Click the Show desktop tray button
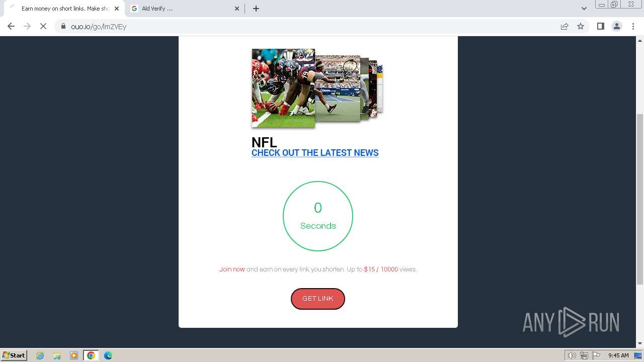644x362 pixels. pos(638,355)
